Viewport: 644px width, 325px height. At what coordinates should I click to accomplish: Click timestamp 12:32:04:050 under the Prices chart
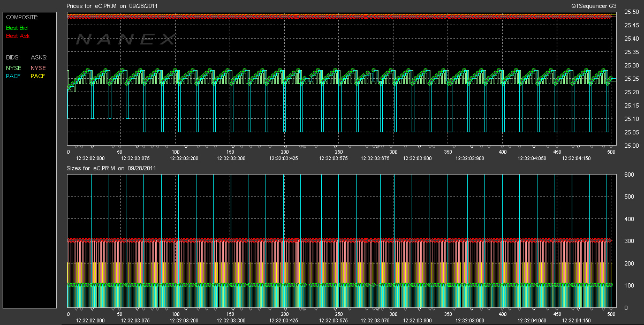click(532, 158)
